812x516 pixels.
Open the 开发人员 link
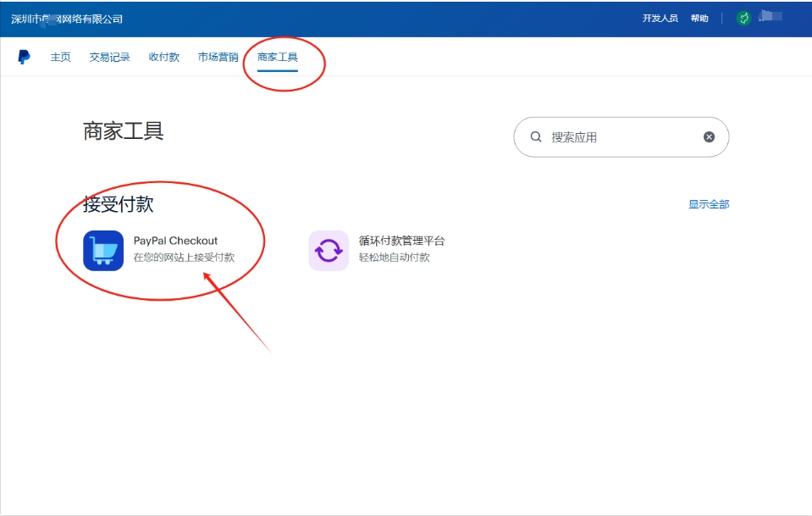click(660, 18)
